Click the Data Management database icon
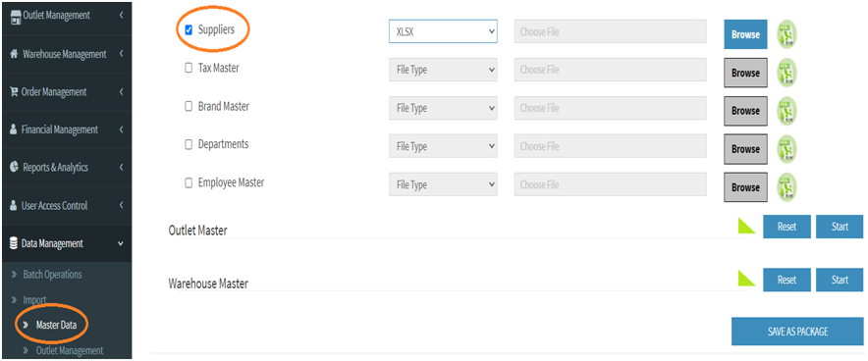 (15, 243)
